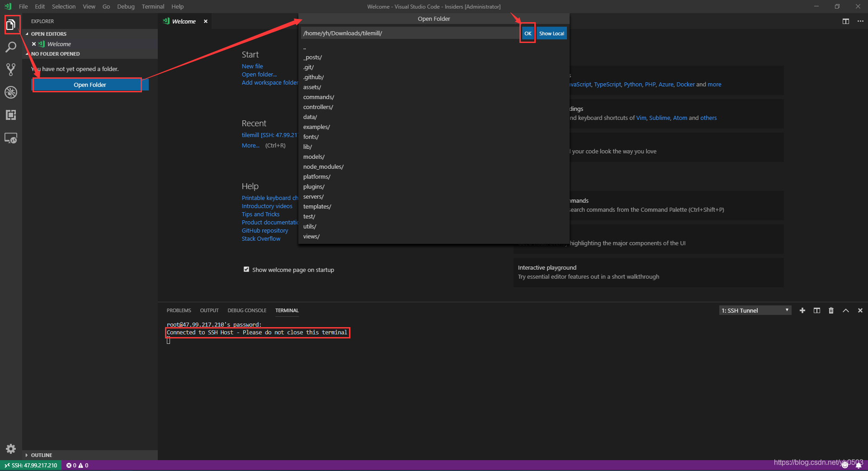Open the File menu
This screenshot has width=868, height=471.
point(24,6)
